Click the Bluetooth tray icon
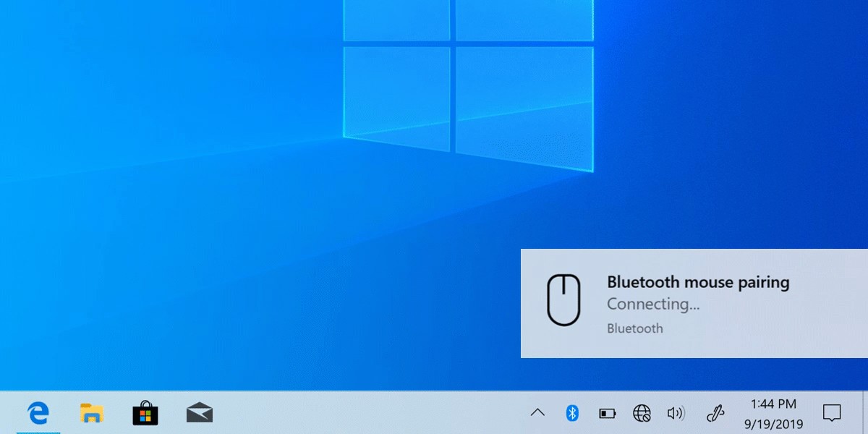Image resolution: width=868 pixels, height=434 pixels. 572,413
